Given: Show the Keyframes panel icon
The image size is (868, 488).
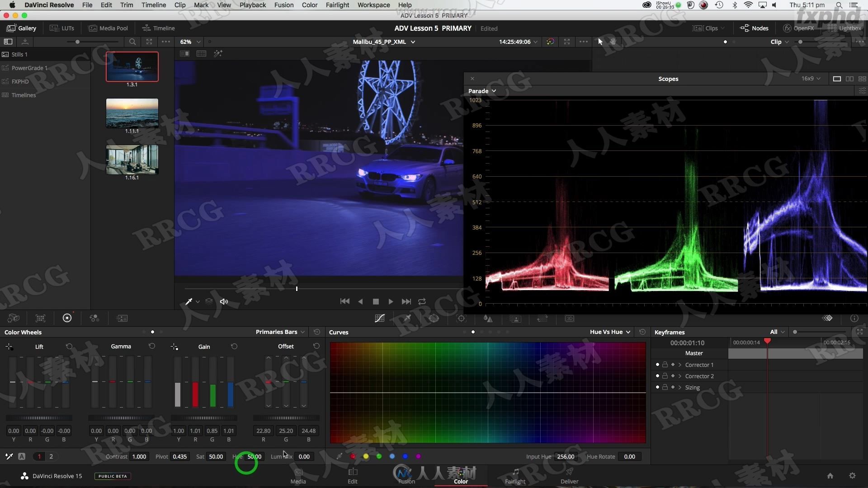Looking at the screenshot, I should point(828,318).
